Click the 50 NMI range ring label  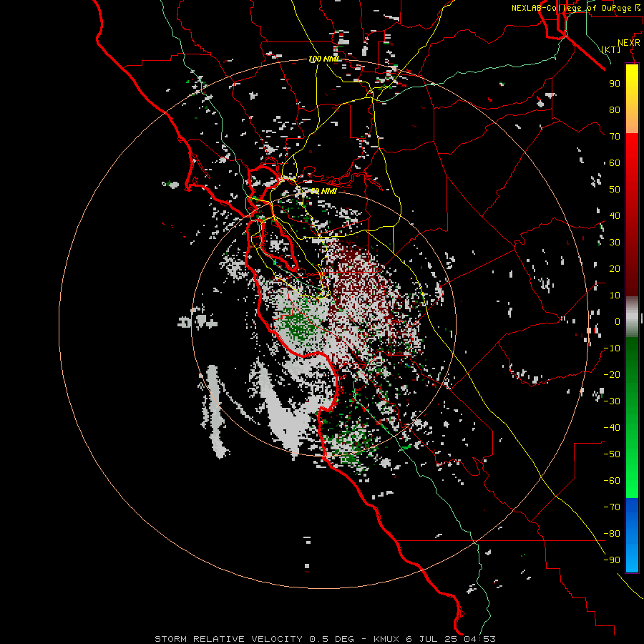[323, 191]
